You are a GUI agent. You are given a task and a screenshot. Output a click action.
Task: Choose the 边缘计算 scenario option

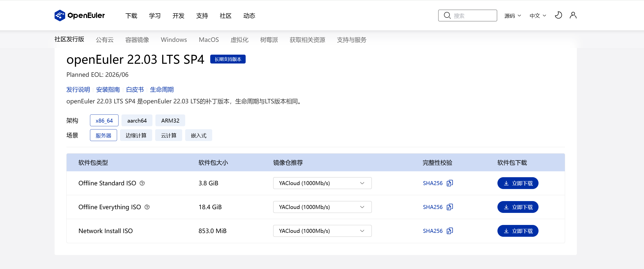tap(136, 135)
